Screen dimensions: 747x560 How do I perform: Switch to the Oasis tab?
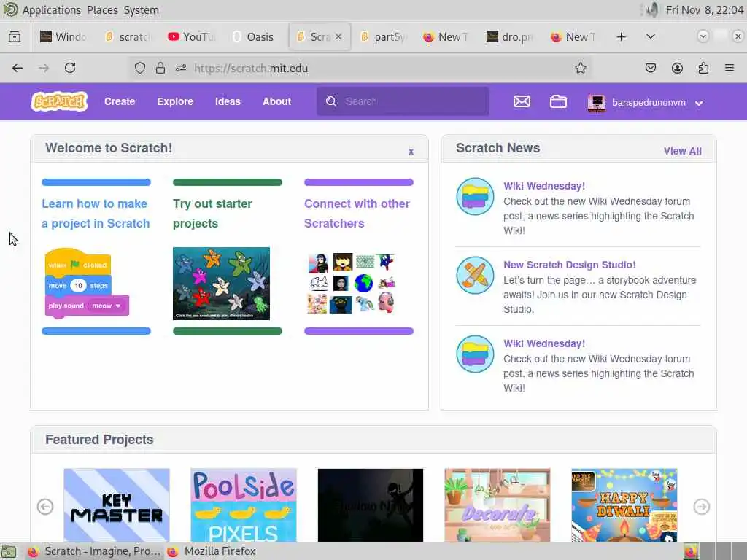pyautogui.click(x=255, y=36)
